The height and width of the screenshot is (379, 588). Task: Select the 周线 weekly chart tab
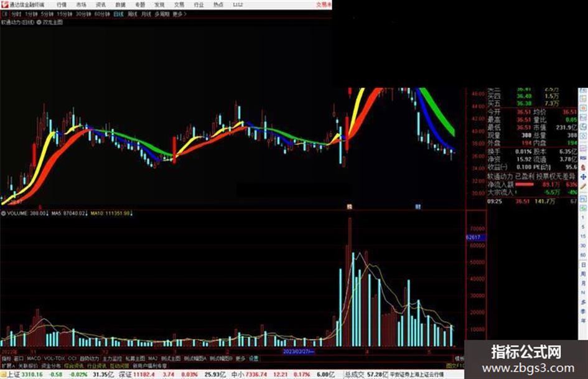click(x=133, y=14)
